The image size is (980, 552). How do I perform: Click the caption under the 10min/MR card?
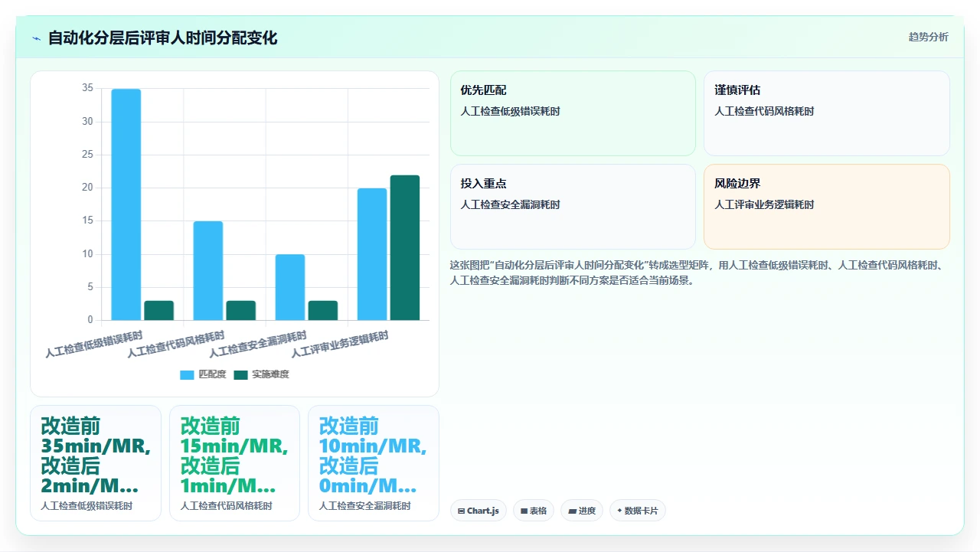(364, 506)
